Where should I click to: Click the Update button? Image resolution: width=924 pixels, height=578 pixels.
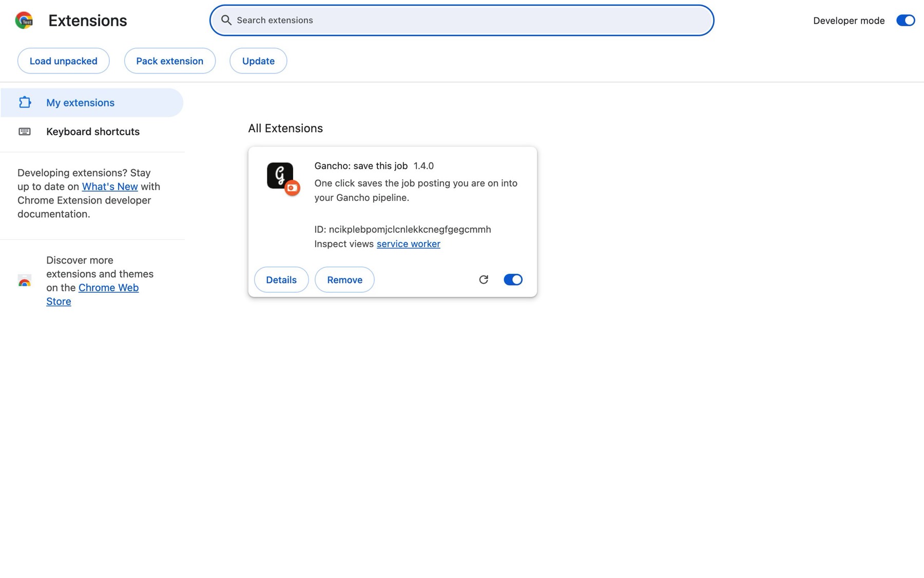click(258, 61)
